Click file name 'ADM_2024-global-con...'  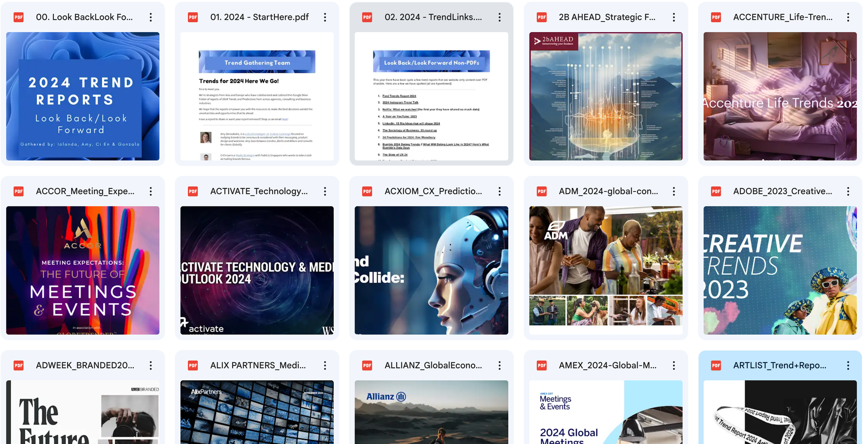pos(608,191)
